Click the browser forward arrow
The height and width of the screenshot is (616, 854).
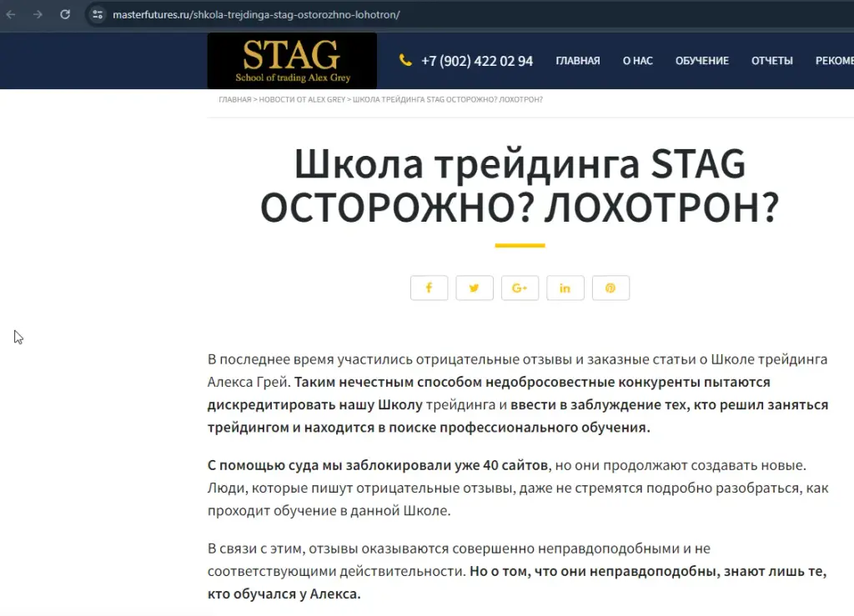[x=38, y=15]
